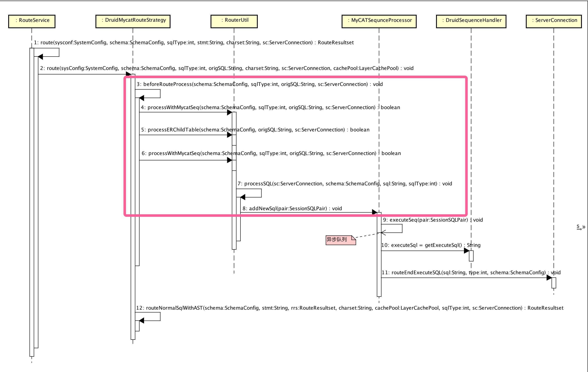This screenshot has width=588, height=372.
Task: Click the DruidSequenceHandler lifeline box
Action: [471, 21]
